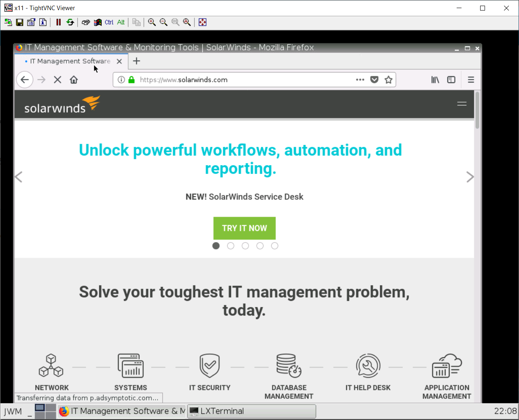Click green padlock in address bar

pos(131,80)
